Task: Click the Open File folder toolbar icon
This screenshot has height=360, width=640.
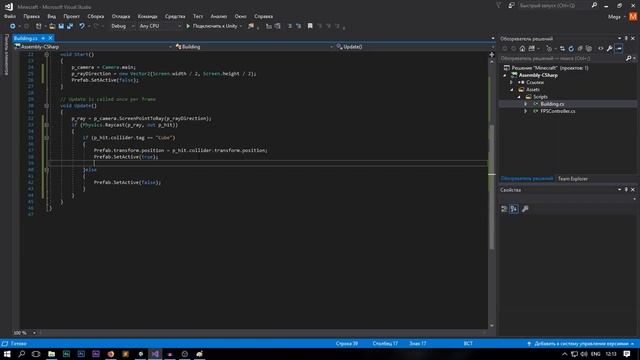Action: [52, 26]
